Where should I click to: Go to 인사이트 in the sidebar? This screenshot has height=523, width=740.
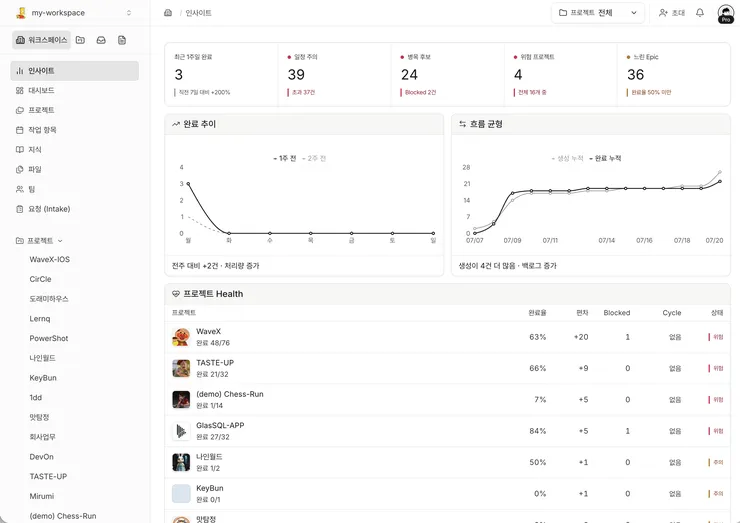(x=75, y=71)
